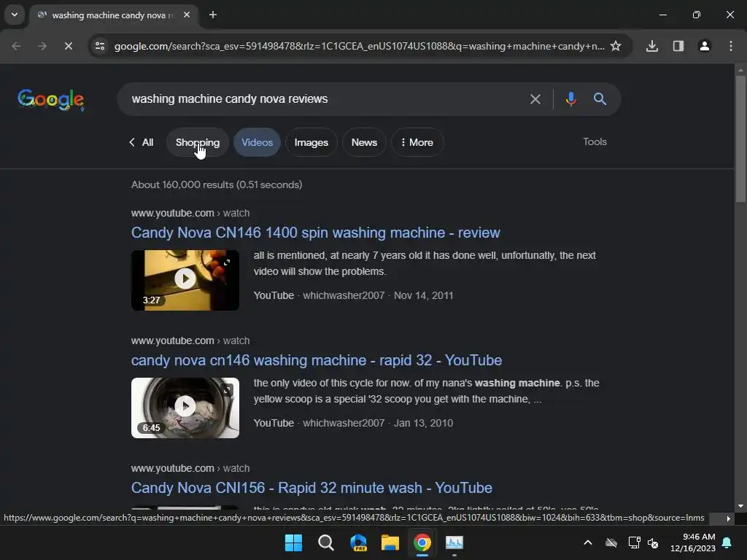Show hidden system tray icons
The height and width of the screenshot is (560, 747).
point(588,542)
